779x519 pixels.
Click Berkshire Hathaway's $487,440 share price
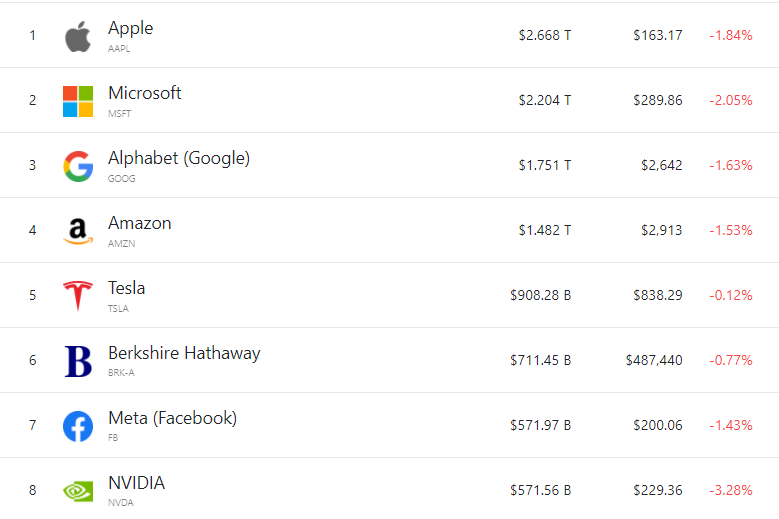coord(654,360)
